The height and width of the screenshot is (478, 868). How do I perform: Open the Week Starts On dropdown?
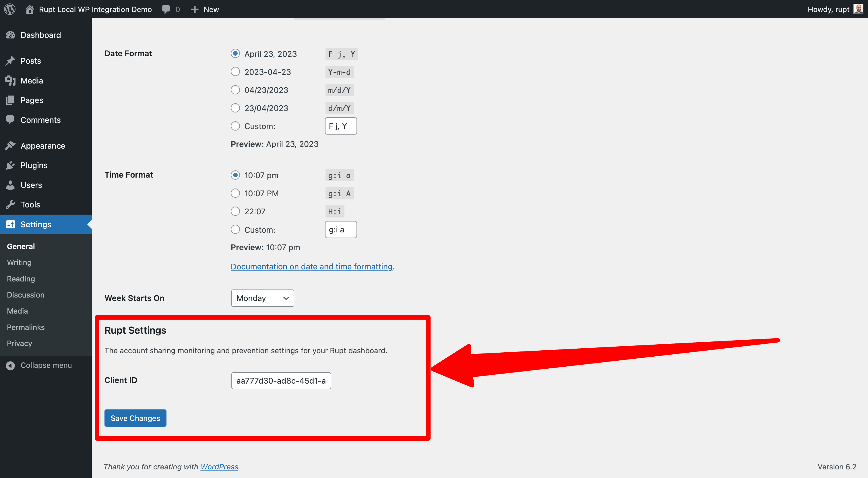(x=262, y=298)
